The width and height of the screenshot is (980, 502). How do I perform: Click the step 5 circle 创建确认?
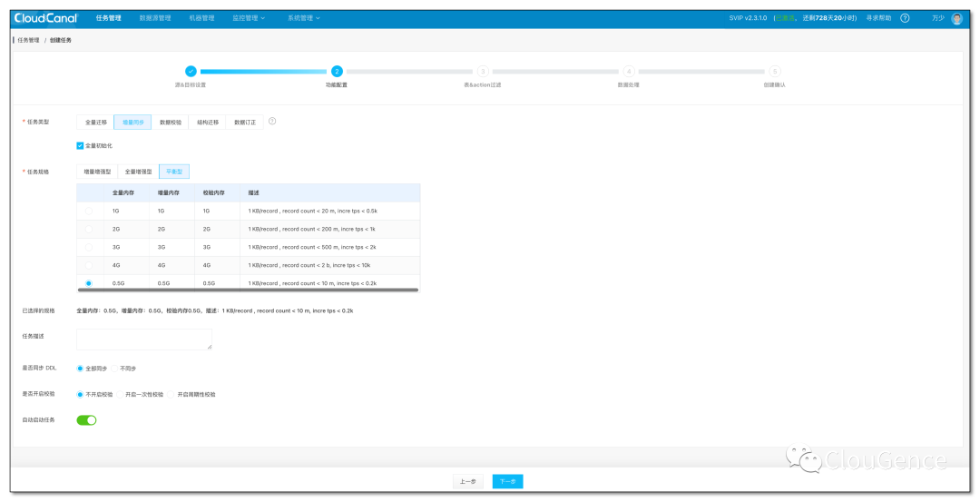(x=774, y=72)
